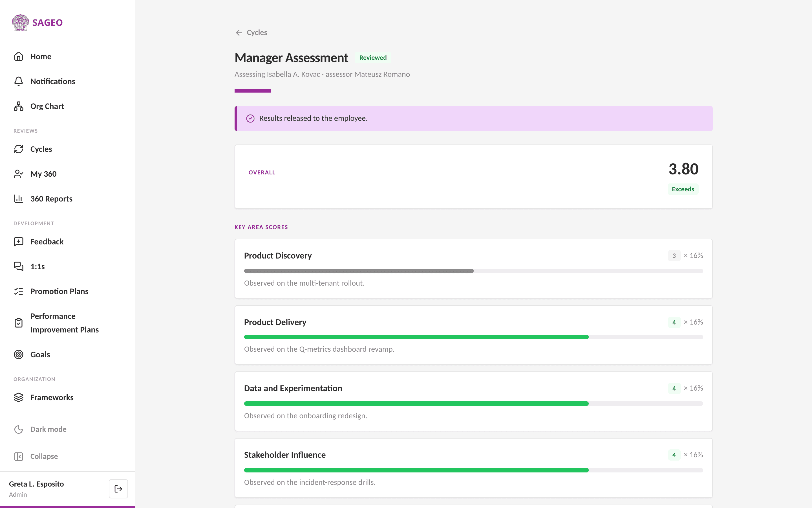Click the My 360 person icon
This screenshot has width=812, height=508.
18,174
